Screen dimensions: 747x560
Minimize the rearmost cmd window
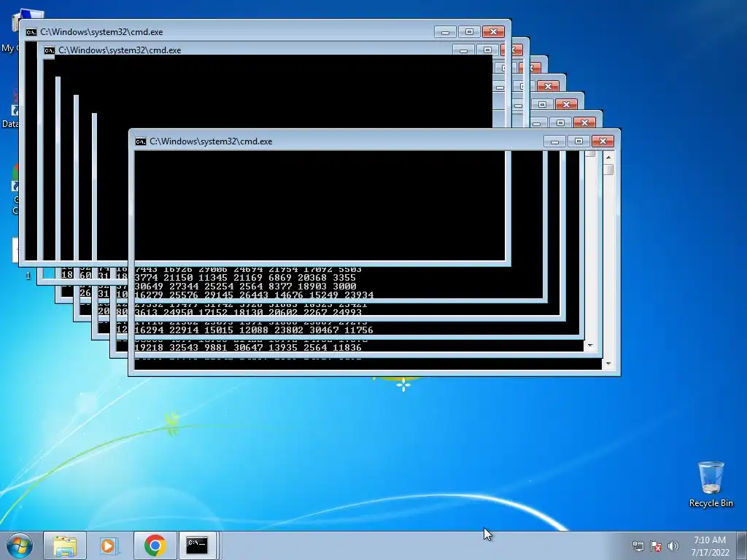(445, 32)
